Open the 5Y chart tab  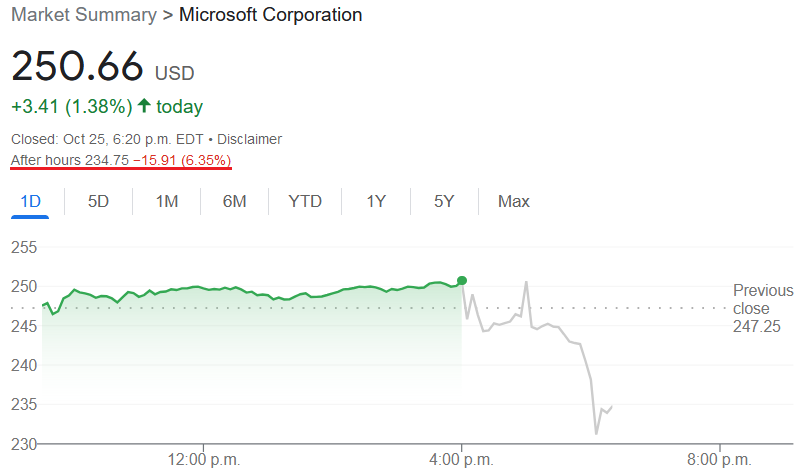pos(444,201)
